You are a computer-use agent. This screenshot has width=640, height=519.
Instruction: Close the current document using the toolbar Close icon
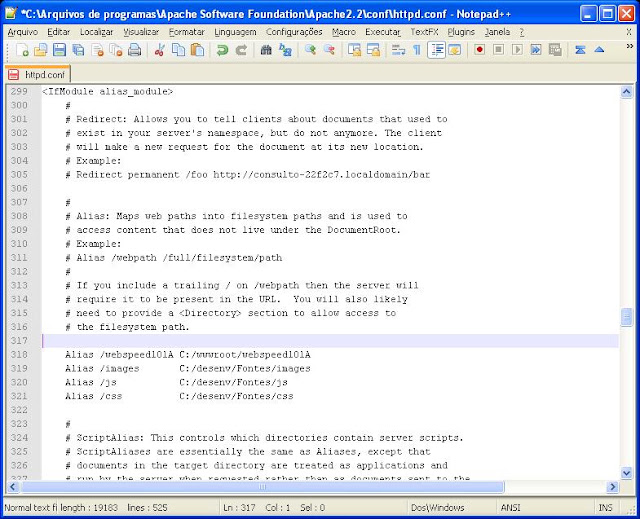point(97,50)
